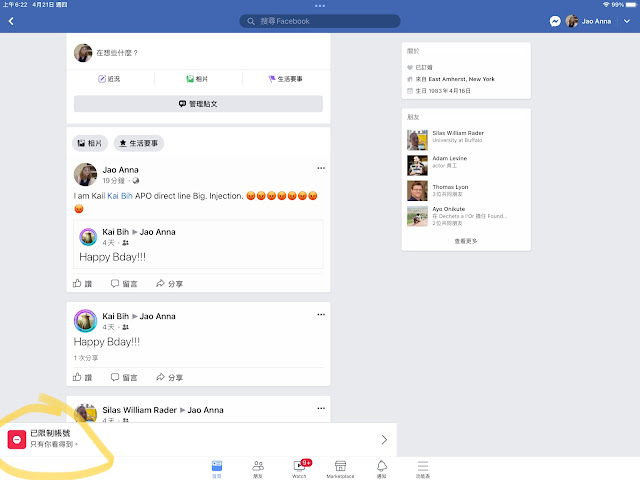Open Marketplace tab
Viewport: 640px width, 480px height.
340,469
